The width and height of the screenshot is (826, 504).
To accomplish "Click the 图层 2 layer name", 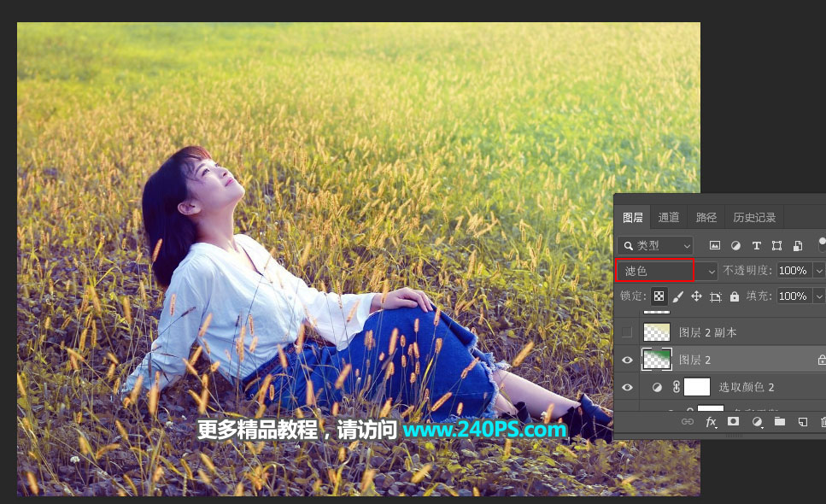I will coord(694,360).
